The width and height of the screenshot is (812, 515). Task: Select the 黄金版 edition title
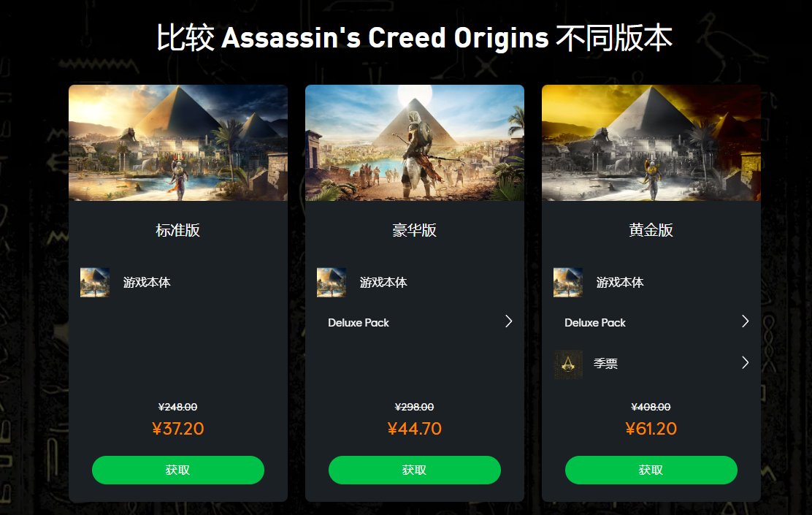coord(651,230)
